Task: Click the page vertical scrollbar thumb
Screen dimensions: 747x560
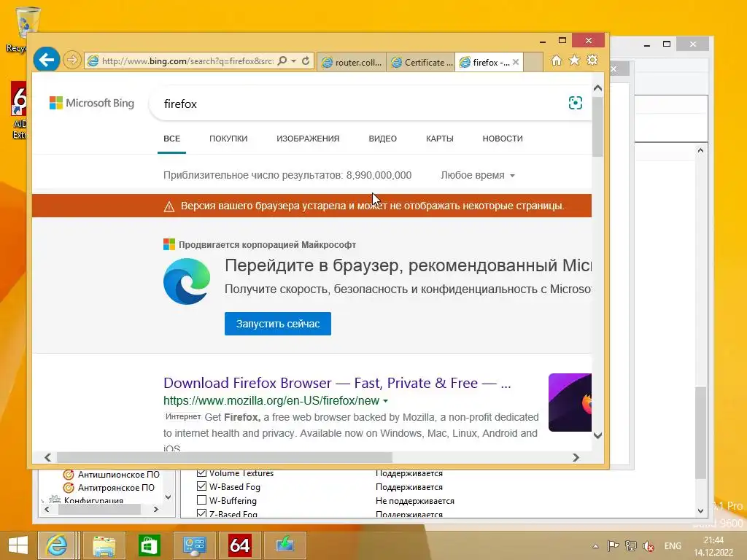Action: (597, 127)
